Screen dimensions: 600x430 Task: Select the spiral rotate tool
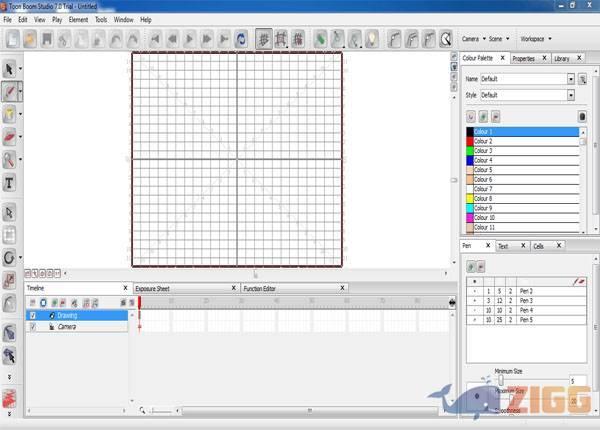pyautogui.click(x=9, y=257)
